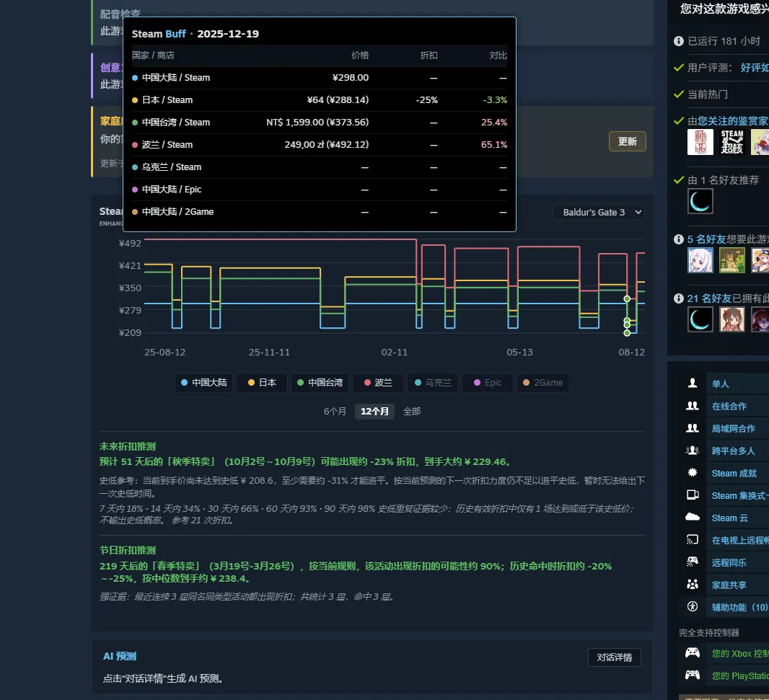This screenshot has width=769, height=700.
Task: Click info icon beside 5 名好友想要
Action: [678, 239]
